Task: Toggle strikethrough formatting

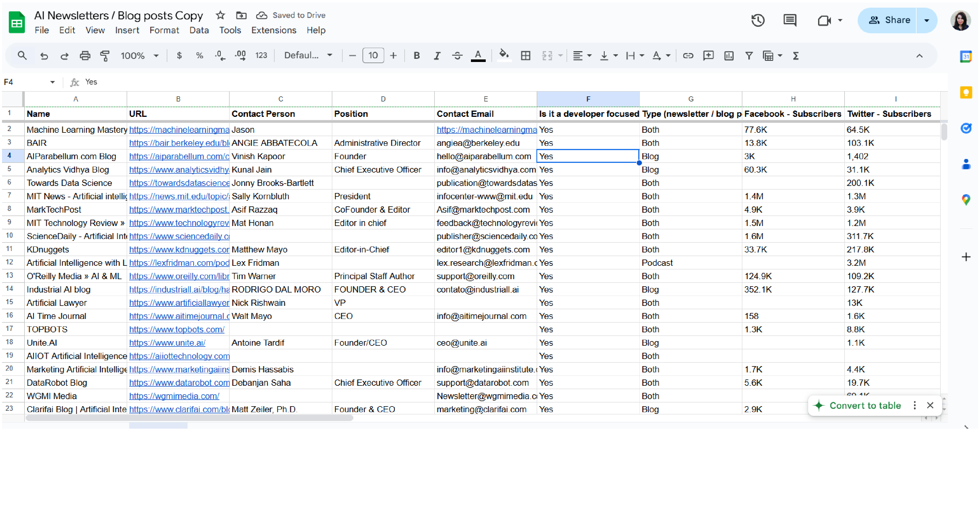Action: click(457, 56)
